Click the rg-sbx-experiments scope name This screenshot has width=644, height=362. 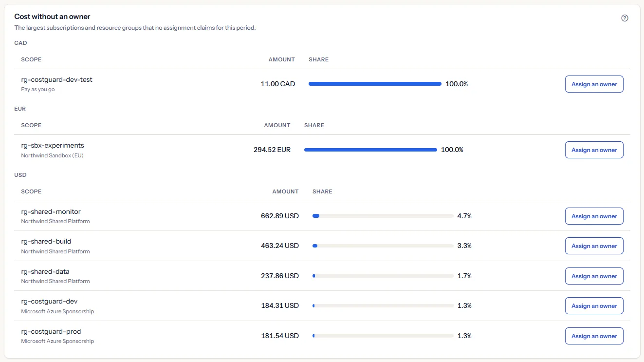point(53,145)
